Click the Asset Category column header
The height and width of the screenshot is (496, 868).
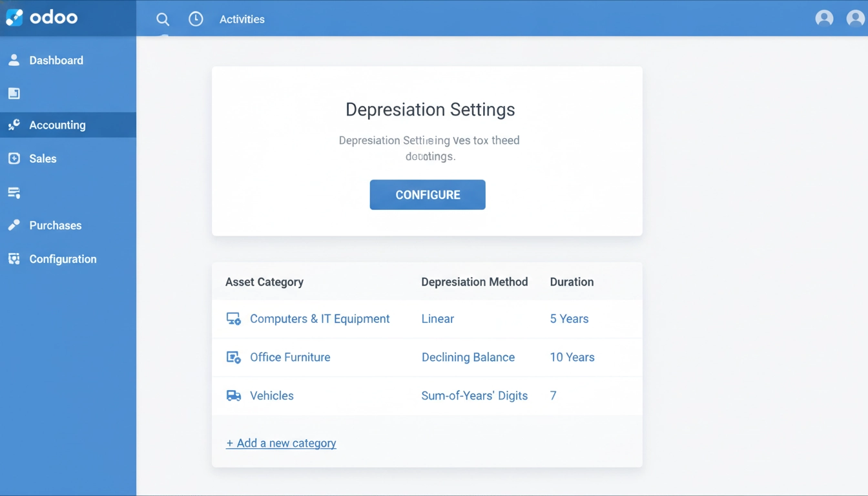pyautogui.click(x=264, y=282)
